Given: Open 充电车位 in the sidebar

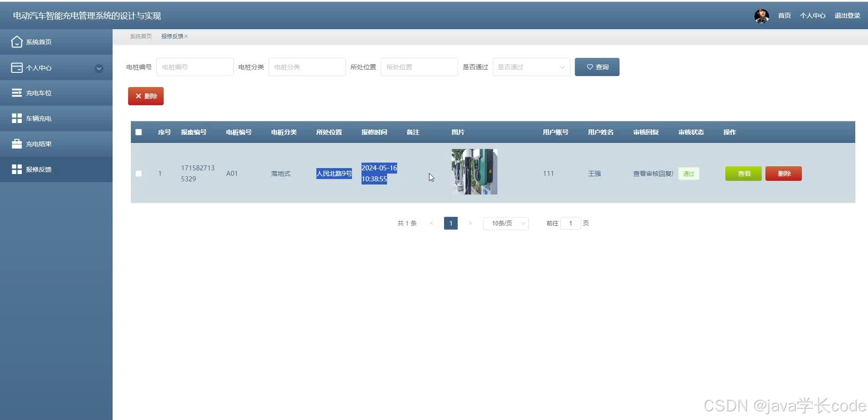Looking at the screenshot, I should pos(56,93).
